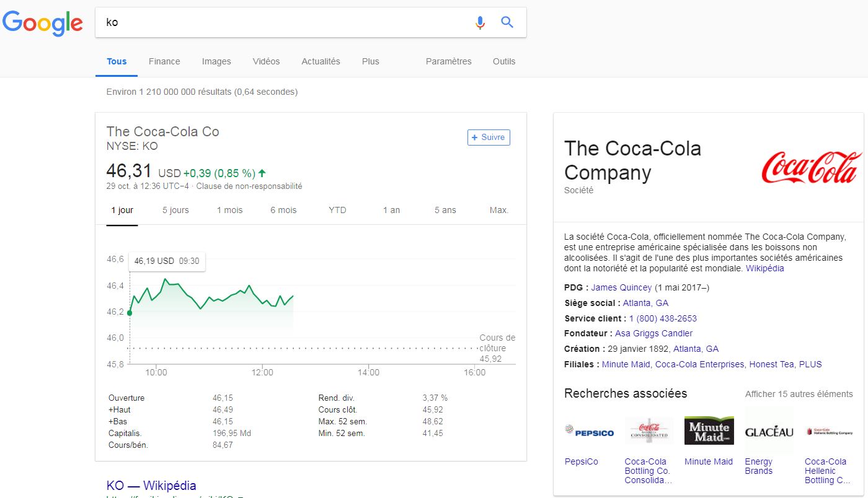Screen dimensions: 868x498
Task: Open Coca-Cola Bottling Co. Consolidated thumbnail
Action: [x=649, y=430]
